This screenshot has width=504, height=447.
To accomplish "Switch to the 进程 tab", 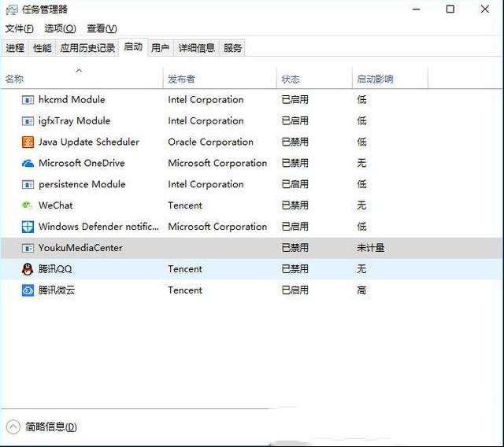I will [x=15, y=48].
